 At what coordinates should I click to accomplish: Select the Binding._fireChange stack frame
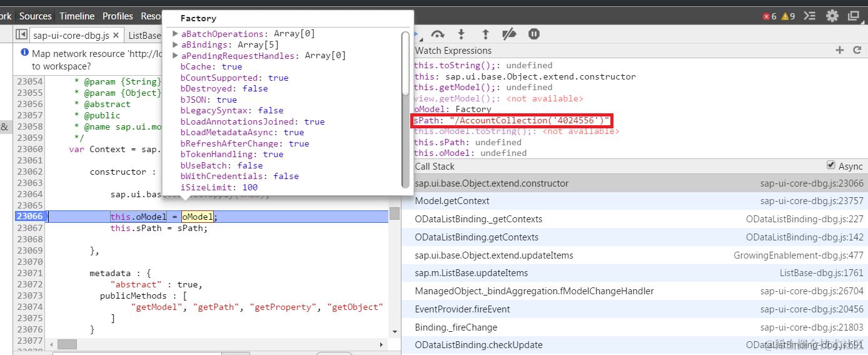coord(635,327)
